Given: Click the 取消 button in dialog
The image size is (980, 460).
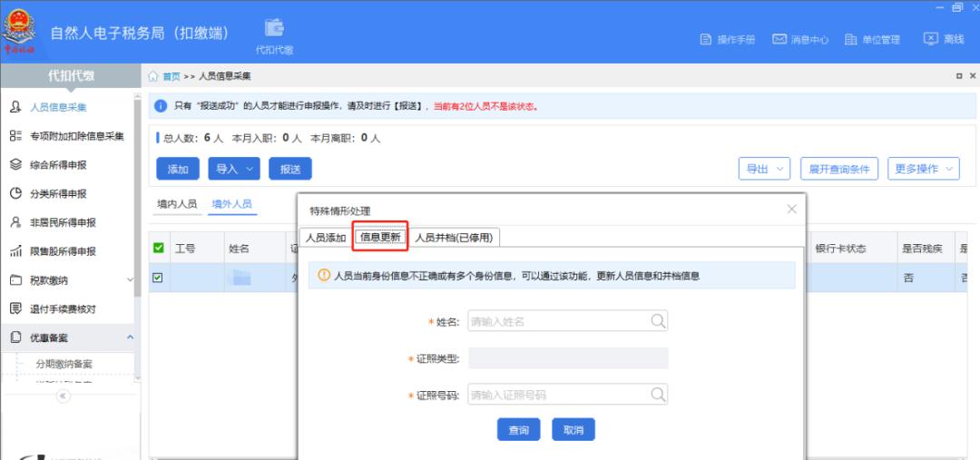Looking at the screenshot, I should pyautogui.click(x=573, y=430).
